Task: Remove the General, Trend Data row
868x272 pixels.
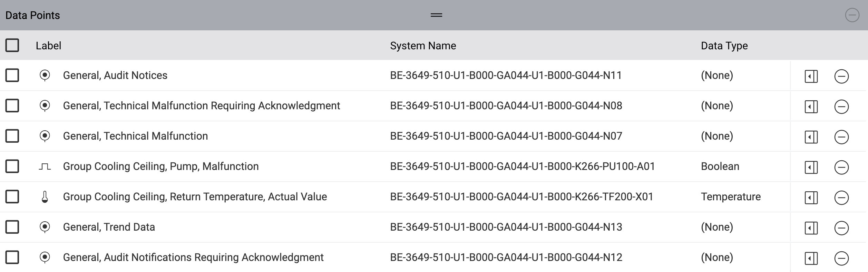Action: click(x=841, y=228)
